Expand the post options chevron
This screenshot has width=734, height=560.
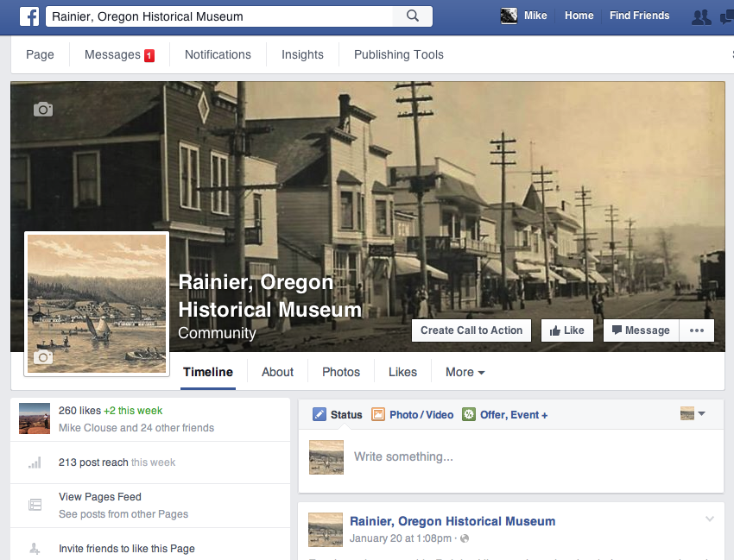coord(710,519)
